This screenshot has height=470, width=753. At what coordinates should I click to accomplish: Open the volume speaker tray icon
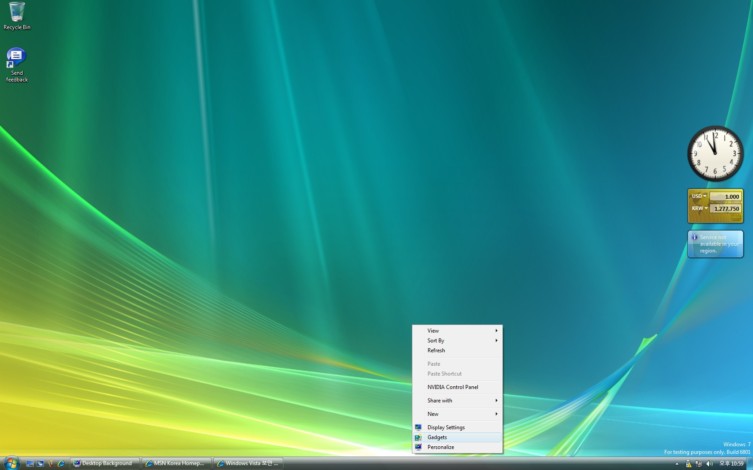[709, 464]
